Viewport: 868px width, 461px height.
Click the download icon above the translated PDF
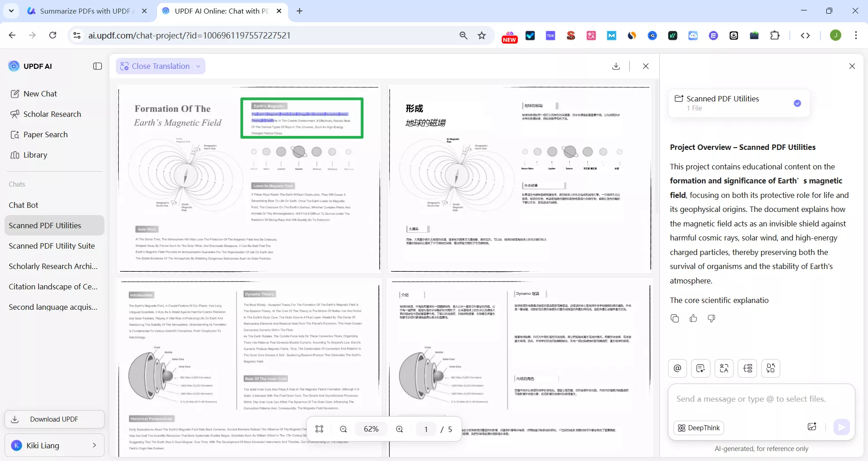coord(615,66)
